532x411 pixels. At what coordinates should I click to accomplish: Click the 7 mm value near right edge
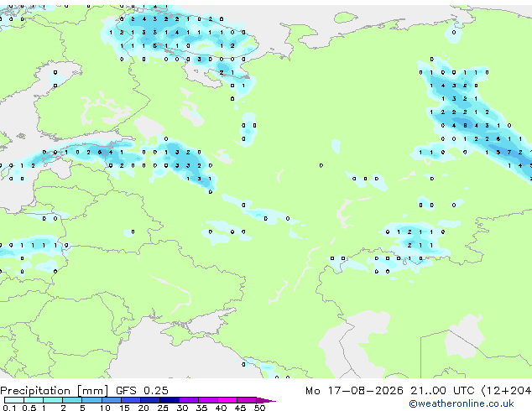[x=509, y=153]
